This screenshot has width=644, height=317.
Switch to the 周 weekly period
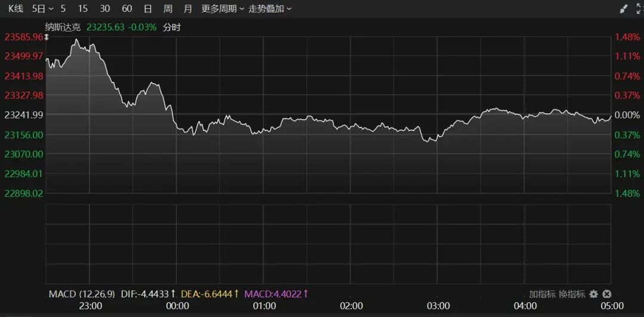click(x=168, y=9)
